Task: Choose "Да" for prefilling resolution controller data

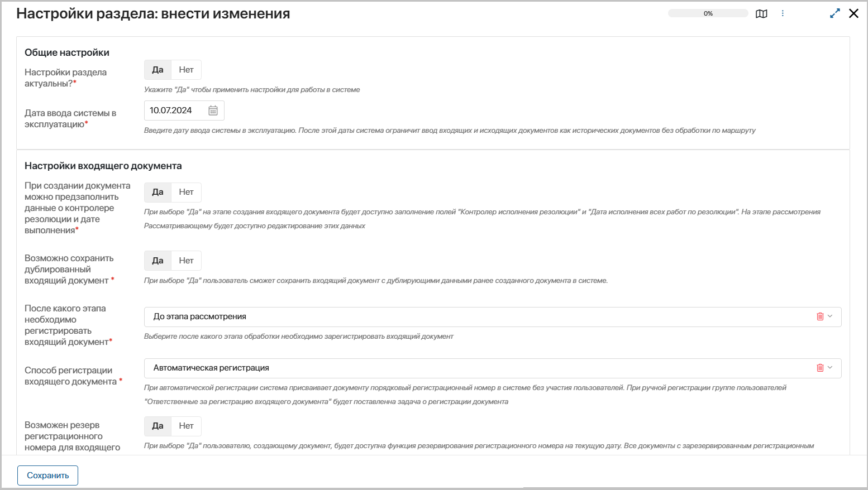Action: click(158, 192)
